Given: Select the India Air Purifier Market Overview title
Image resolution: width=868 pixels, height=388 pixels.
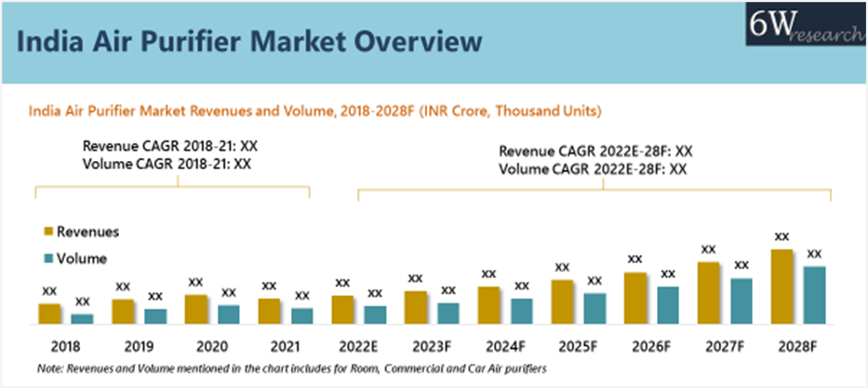Looking at the screenshot, I should pyautogui.click(x=250, y=42).
